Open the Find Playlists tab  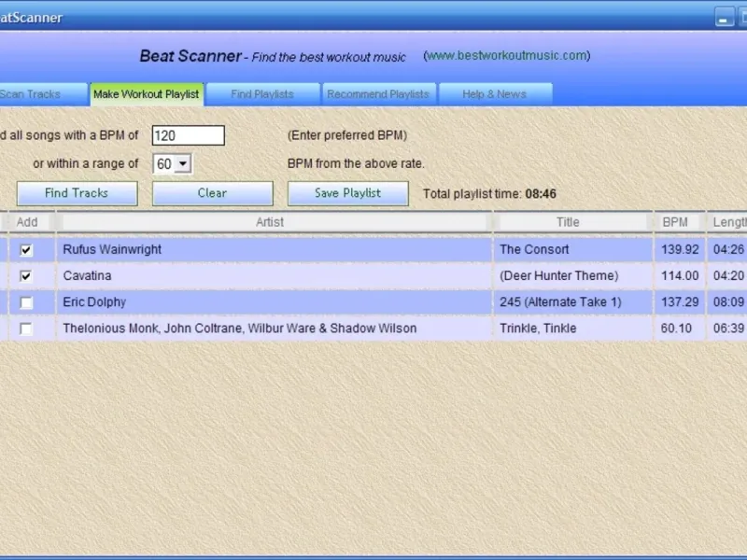point(262,94)
